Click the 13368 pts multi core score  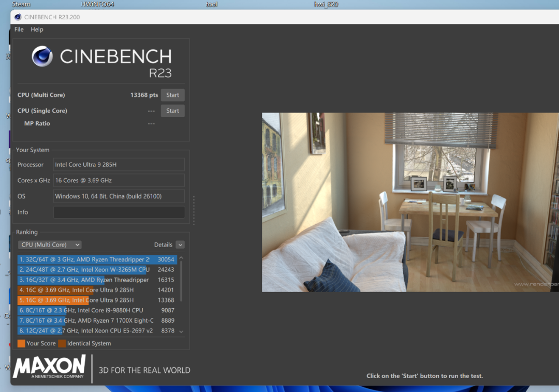[144, 95]
